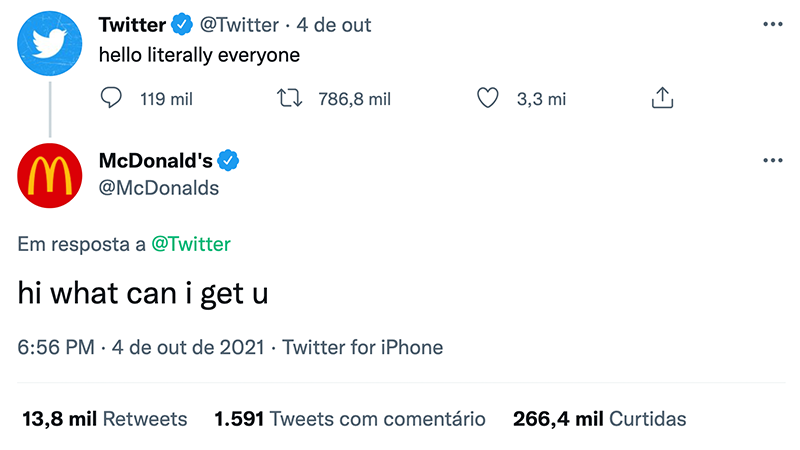
Task: Click the 786,8 mil retweet count
Action: tap(354, 99)
